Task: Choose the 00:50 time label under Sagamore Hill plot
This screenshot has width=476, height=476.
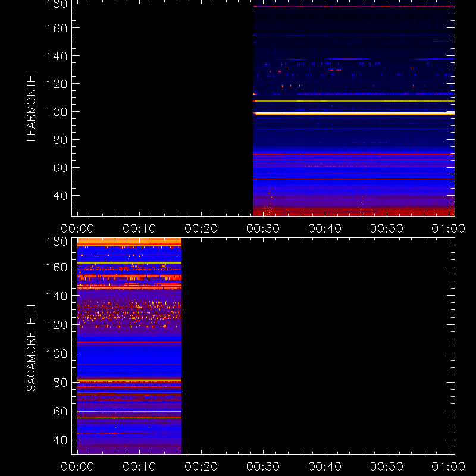Action: (387, 466)
